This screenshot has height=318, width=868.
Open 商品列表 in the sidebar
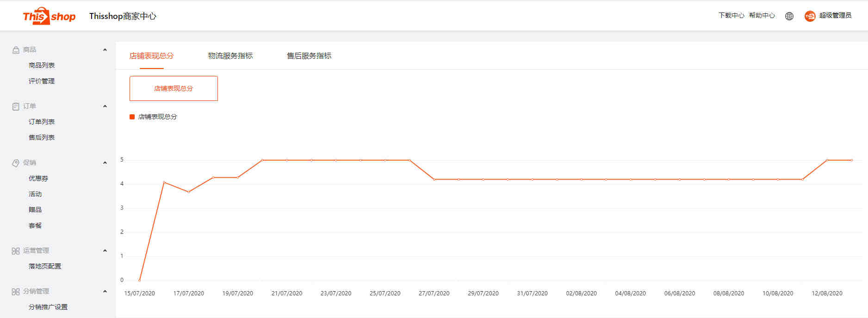(x=42, y=65)
